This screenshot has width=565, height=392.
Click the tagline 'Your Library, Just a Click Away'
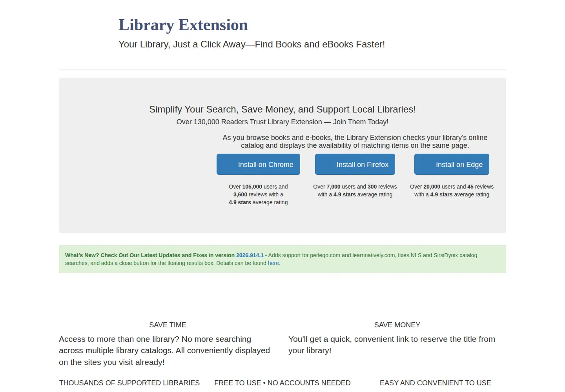point(252,44)
